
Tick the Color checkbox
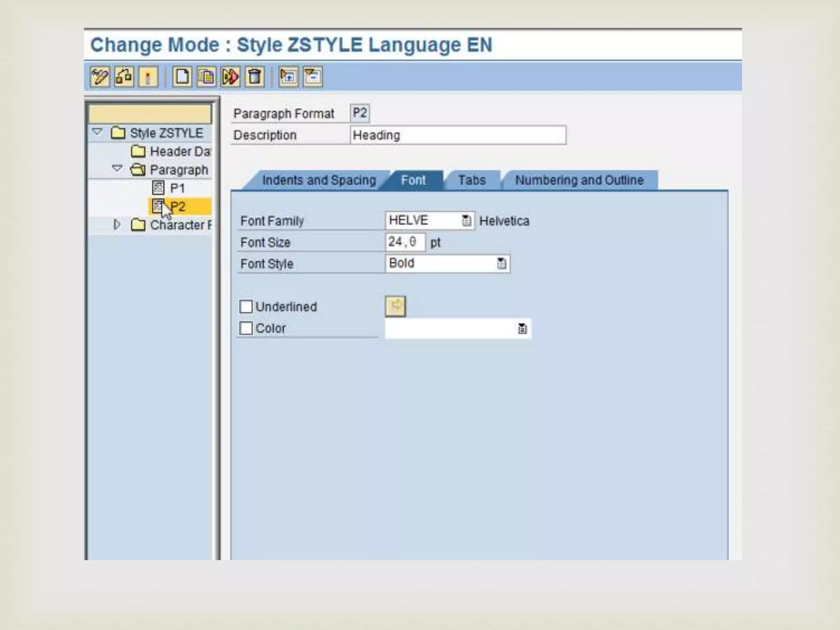[246, 328]
